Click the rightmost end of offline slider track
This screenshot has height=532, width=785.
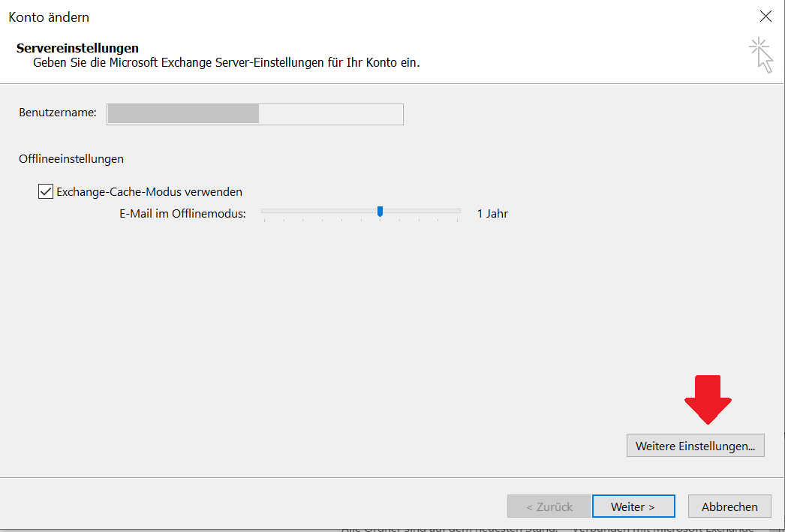pyautogui.click(x=459, y=212)
